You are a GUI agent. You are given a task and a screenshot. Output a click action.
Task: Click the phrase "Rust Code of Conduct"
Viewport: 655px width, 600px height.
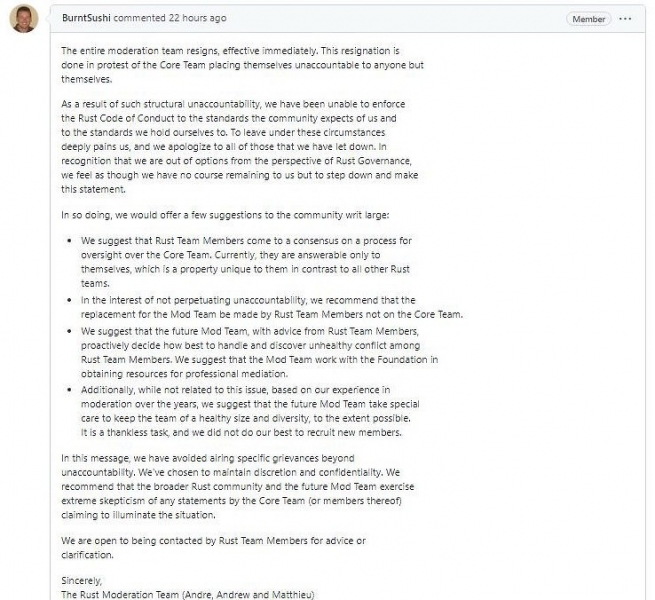click(x=118, y=118)
